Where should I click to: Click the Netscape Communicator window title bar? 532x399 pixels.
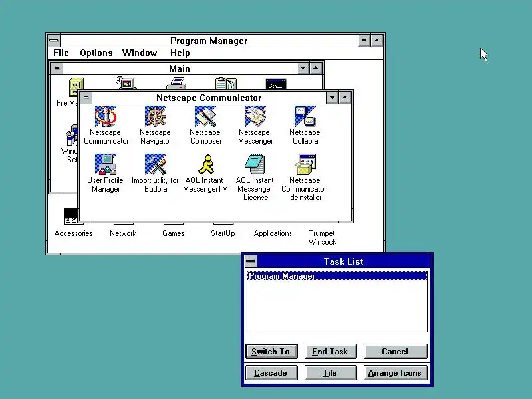pos(209,98)
